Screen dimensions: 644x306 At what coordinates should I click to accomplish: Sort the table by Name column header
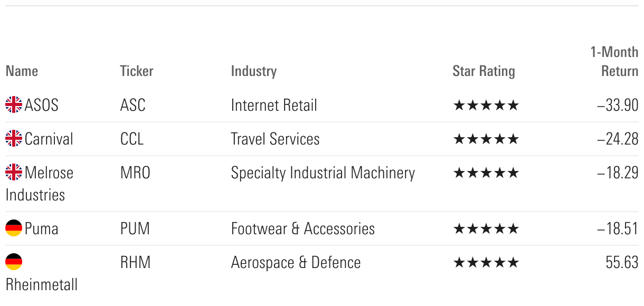click(22, 71)
